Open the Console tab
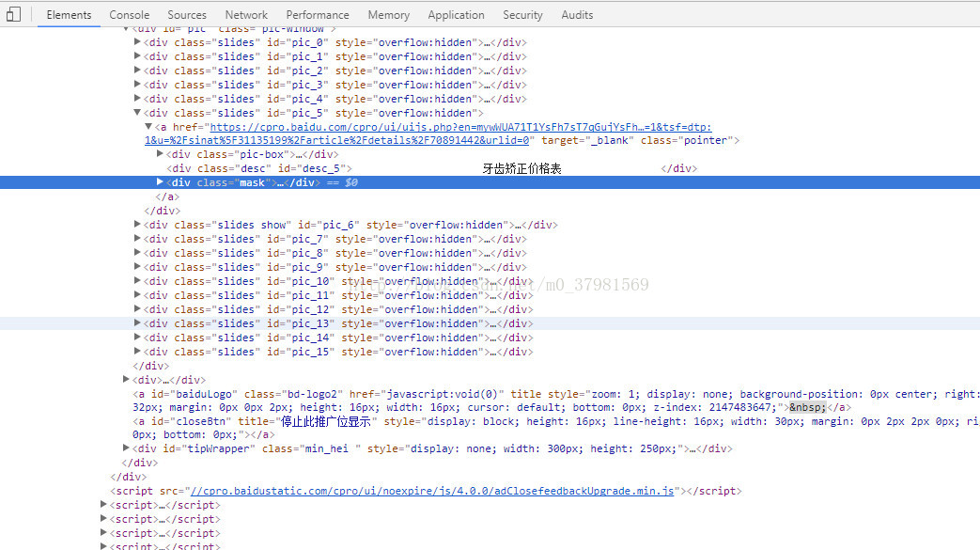 (x=130, y=14)
